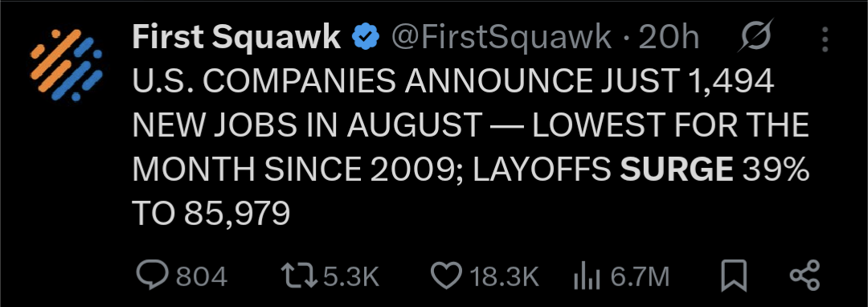This screenshot has width=868, height=307.
Task: Click the blue verified badge
Action: pos(366,38)
